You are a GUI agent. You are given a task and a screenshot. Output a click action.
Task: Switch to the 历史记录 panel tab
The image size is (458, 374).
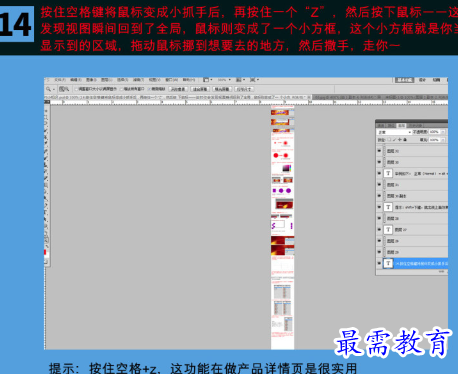[415, 126]
